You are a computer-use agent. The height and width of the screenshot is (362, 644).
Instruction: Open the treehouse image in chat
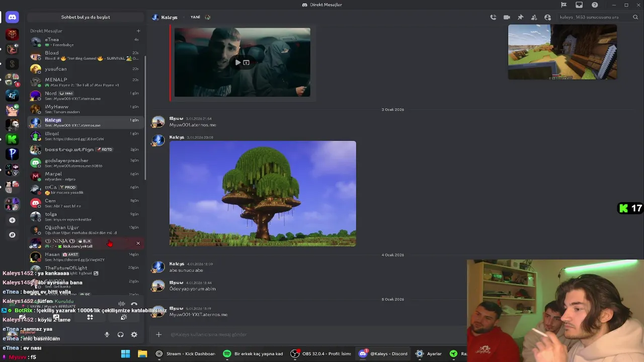point(263,194)
